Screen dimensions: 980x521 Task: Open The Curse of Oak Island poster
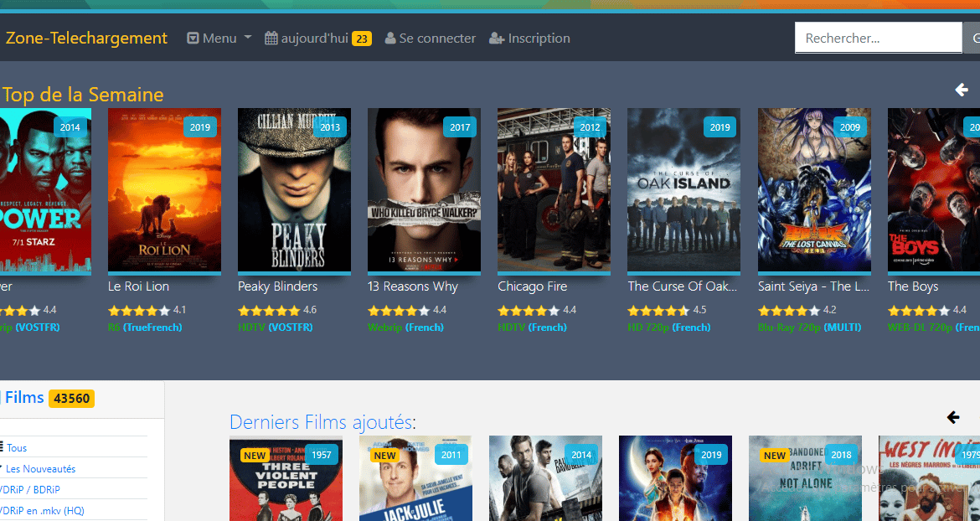pos(684,190)
